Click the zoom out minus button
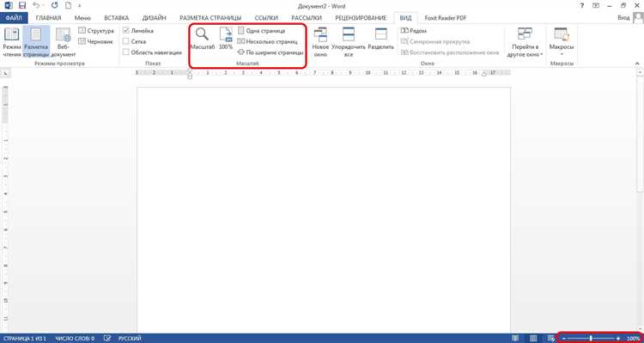 (564, 339)
